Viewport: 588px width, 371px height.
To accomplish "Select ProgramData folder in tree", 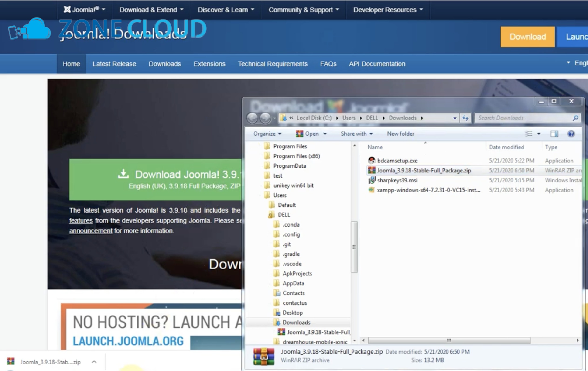I will [x=289, y=166].
